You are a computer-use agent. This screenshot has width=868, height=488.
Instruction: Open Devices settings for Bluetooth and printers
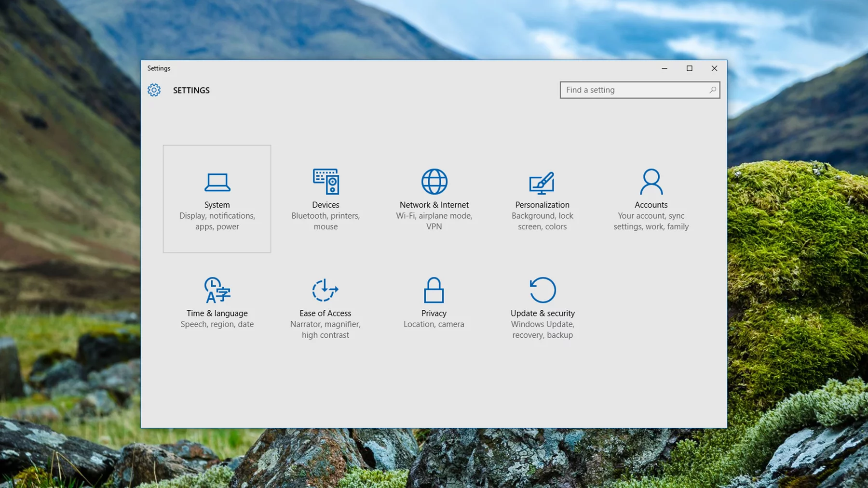pos(325,198)
